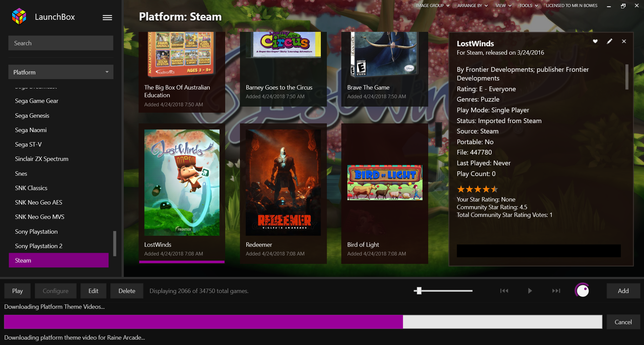The height and width of the screenshot is (345, 644).
Task: Select Big Box Of Australian Education cover
Action: pyautogui.click(x=182, y=54)
